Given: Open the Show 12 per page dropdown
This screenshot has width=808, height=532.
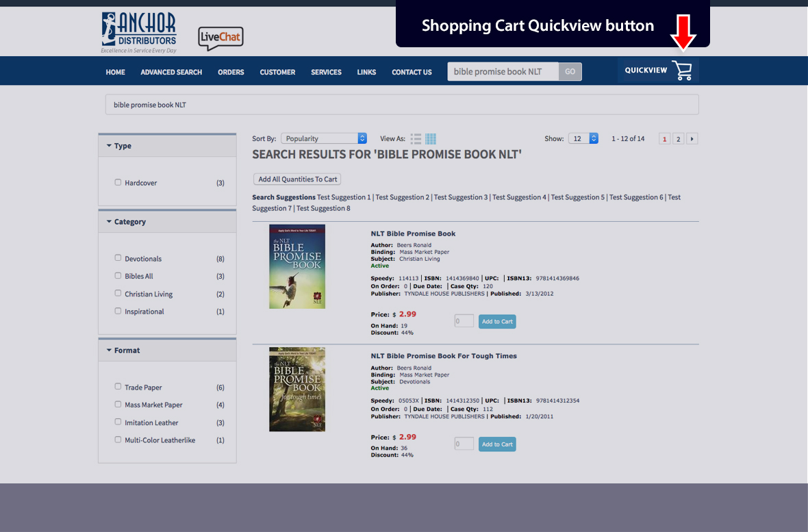Looking at the screenshot, I should [583, 138].
